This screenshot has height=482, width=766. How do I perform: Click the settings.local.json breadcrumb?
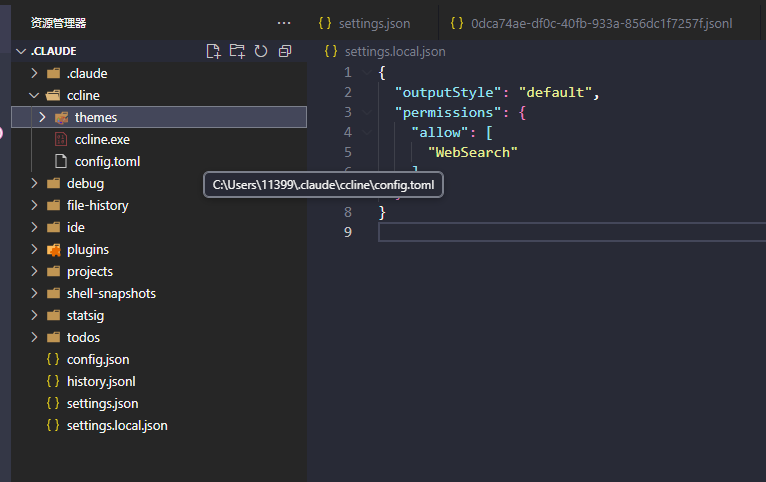pyautogui.click(x=395, y=51)
